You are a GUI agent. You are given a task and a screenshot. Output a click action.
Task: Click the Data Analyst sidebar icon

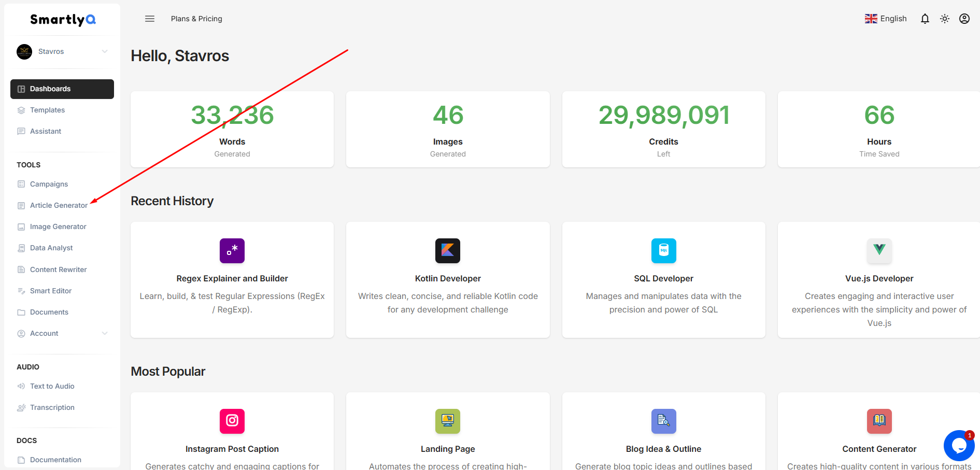[21, 248]
